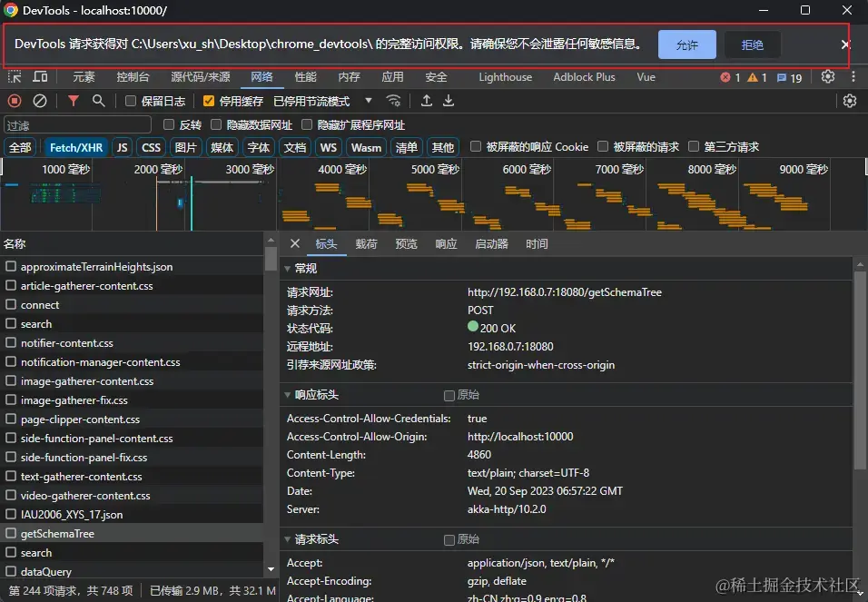This screenshot has width=868, height=602.
Task: Close the request details pane
Action: pos(295,243)
